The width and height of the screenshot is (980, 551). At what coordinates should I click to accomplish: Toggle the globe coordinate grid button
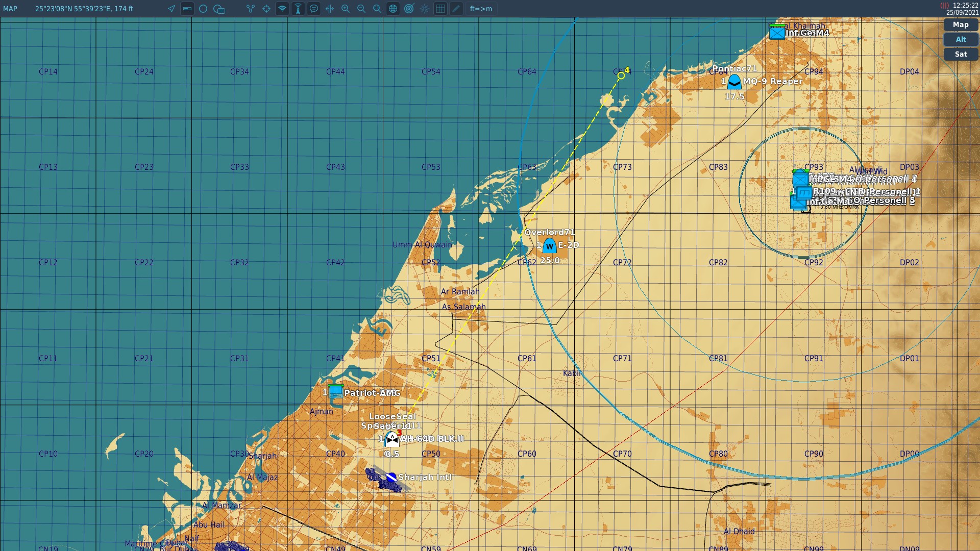tap(393, 9)
